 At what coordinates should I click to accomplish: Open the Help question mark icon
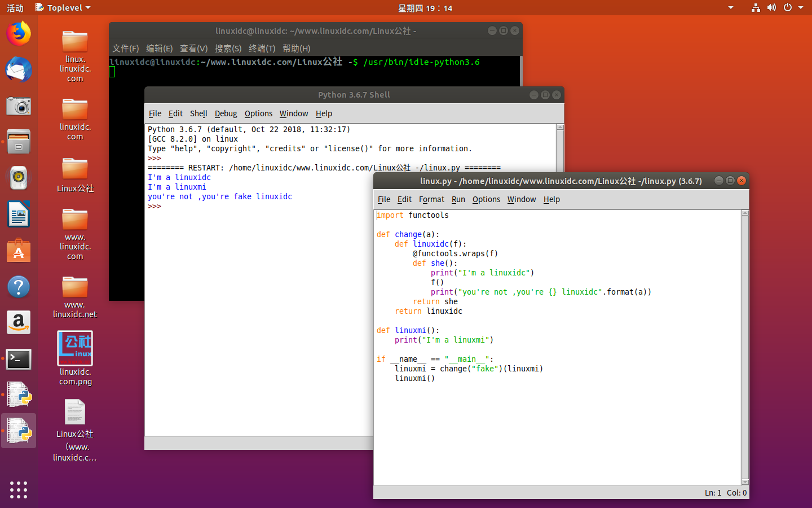[19, 287]
